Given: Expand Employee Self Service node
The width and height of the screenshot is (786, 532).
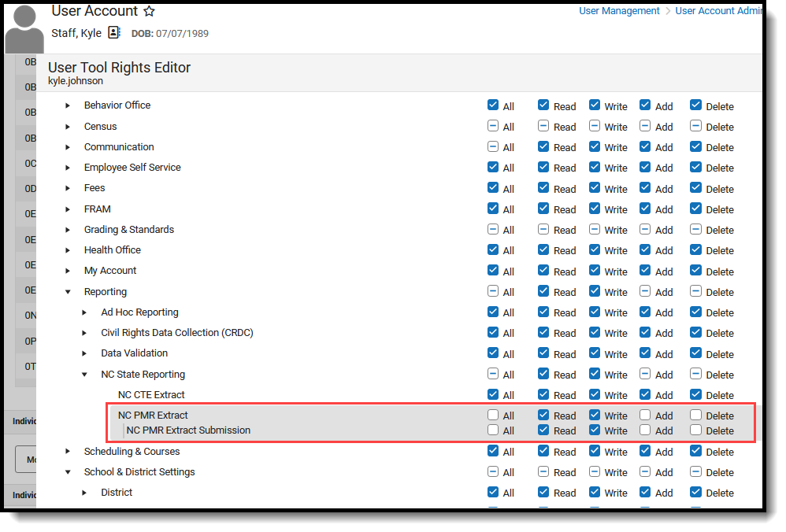Looking at the screenshot, I should coord(68,168).
